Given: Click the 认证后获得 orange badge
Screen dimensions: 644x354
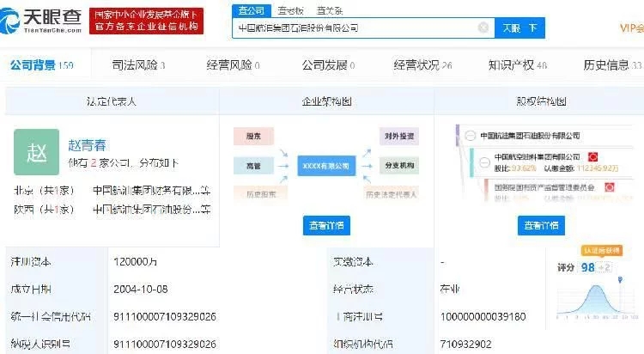Looking at the screenshot, I should 602,250.
